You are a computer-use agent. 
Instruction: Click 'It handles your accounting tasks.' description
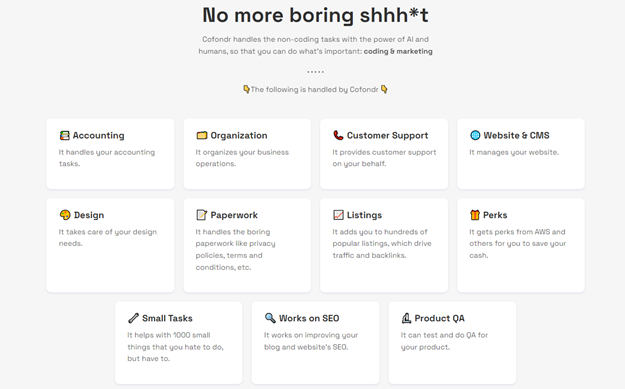point(107,158)
